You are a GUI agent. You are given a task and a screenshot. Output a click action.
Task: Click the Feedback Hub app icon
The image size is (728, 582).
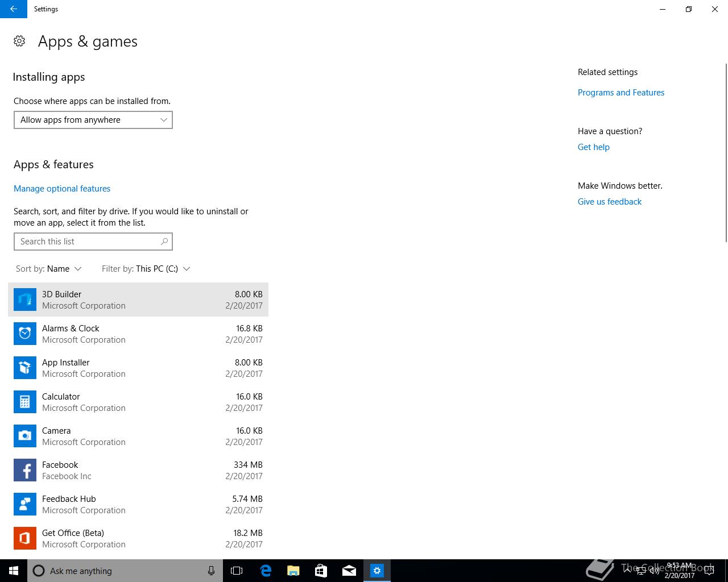(25, 504)
